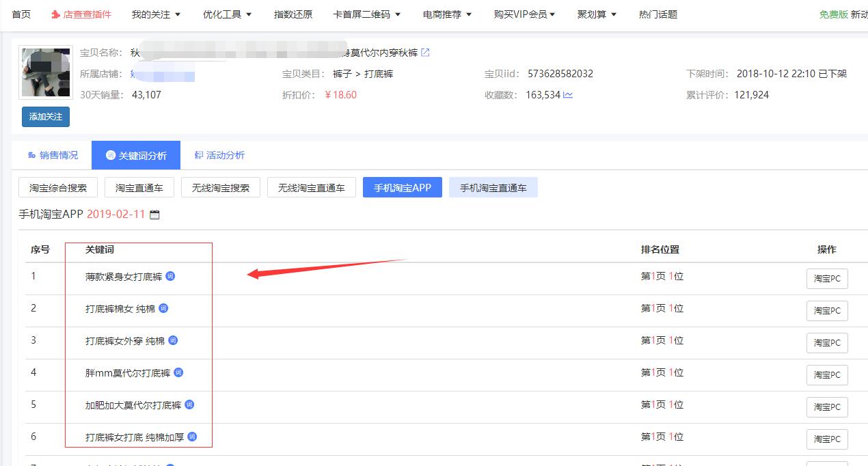868x466 pixels.
Task: Open the 活动分析 tab
Action: pos(221,154)
